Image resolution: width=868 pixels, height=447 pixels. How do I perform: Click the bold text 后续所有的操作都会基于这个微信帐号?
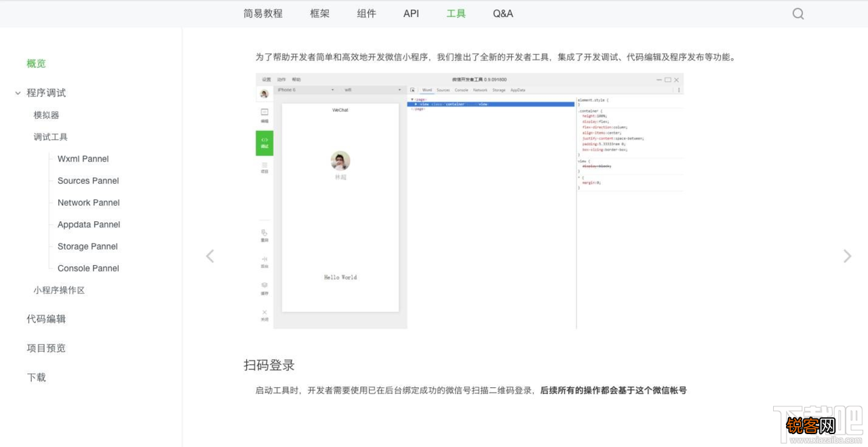[613, 390]
